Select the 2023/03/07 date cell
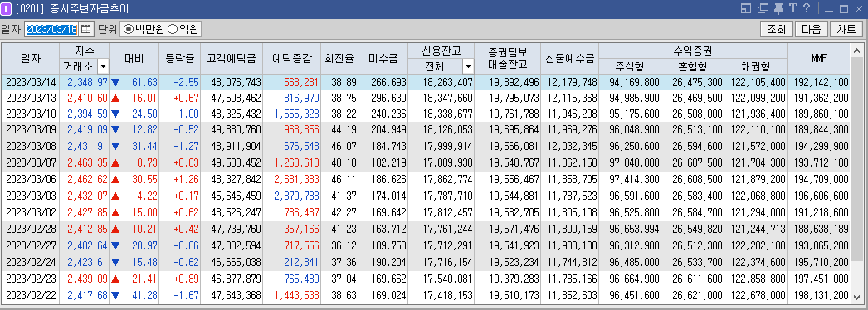Screen dimensions: 868x310 point(31,163)
